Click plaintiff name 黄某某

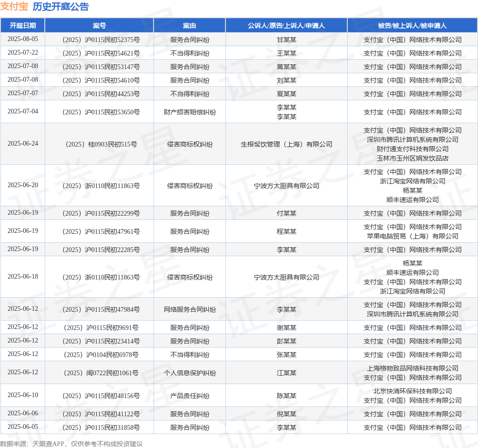[286, 67]
